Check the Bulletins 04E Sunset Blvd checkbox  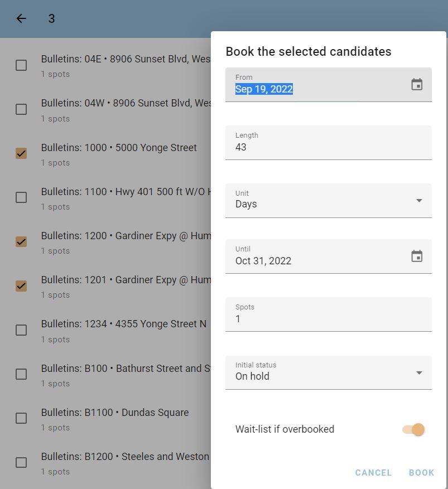pos(21,65)
